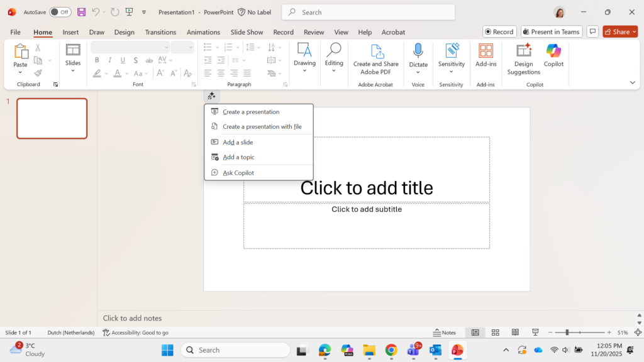Screen dimensions: 644x362
Task: Click the Save icon in title bar
Action: [x=82, y=12]
